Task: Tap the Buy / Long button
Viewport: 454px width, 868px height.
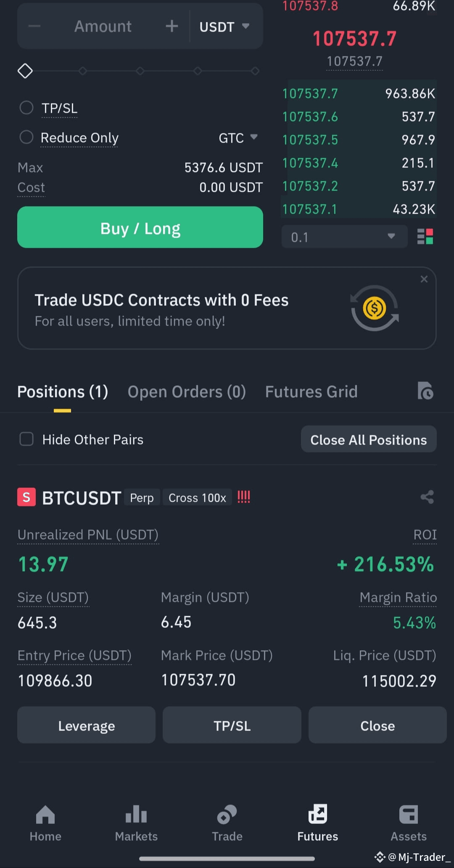Action: tap(140, 227)
